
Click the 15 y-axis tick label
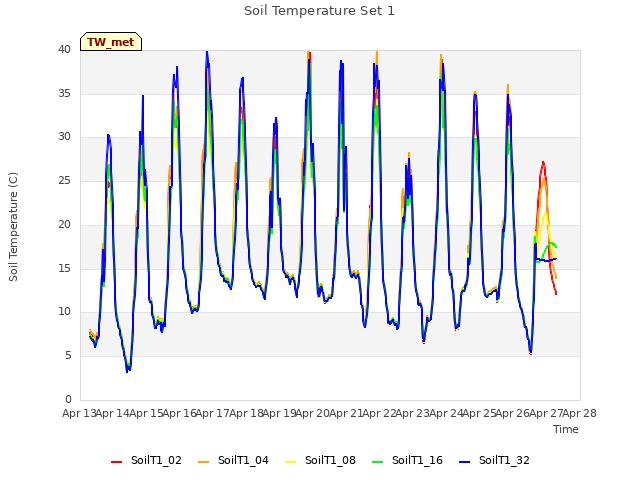point(64,268)
